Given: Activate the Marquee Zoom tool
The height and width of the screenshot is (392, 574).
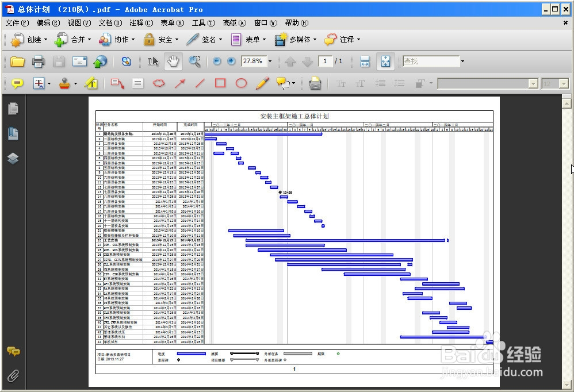Looking at the screenshot, I should coord(195,62).
